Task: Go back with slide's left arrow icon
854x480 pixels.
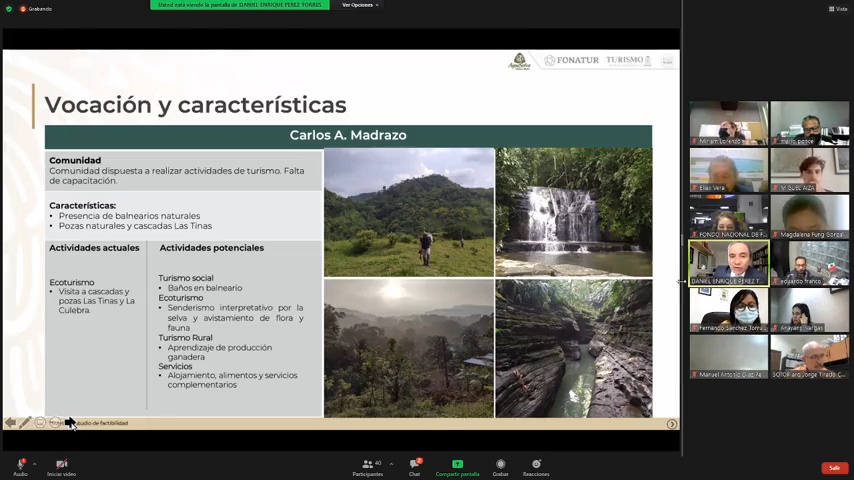Action: point(10,423)
